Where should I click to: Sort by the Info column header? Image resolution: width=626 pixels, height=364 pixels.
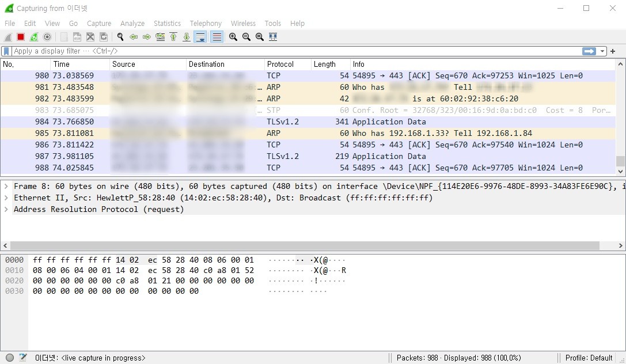(483, 65)
